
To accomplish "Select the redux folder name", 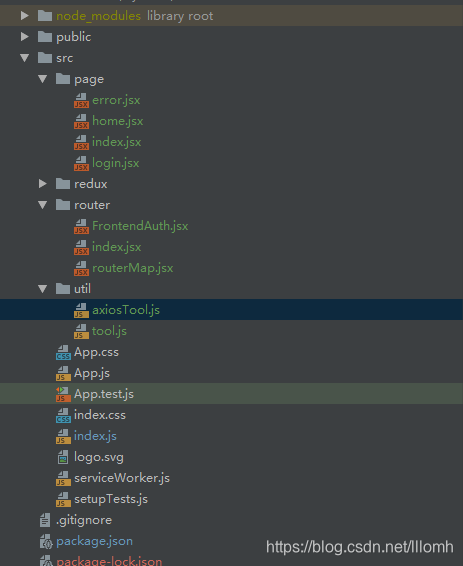I will [91, 184].
